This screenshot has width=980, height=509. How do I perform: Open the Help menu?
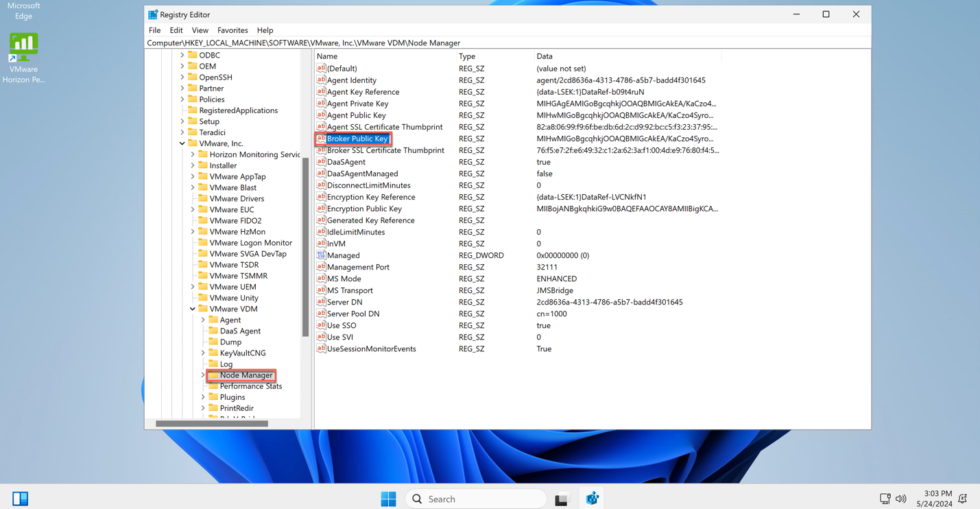265,30
